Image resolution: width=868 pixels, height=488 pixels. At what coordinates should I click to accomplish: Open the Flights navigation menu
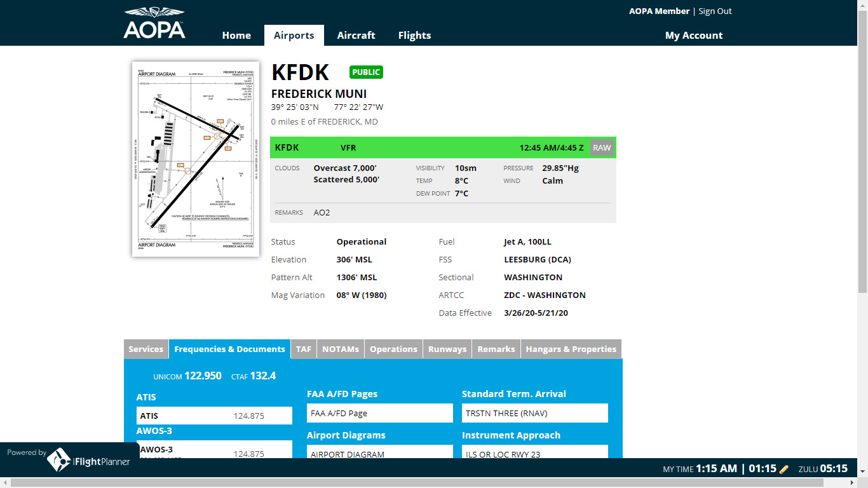tap(414, 35)
